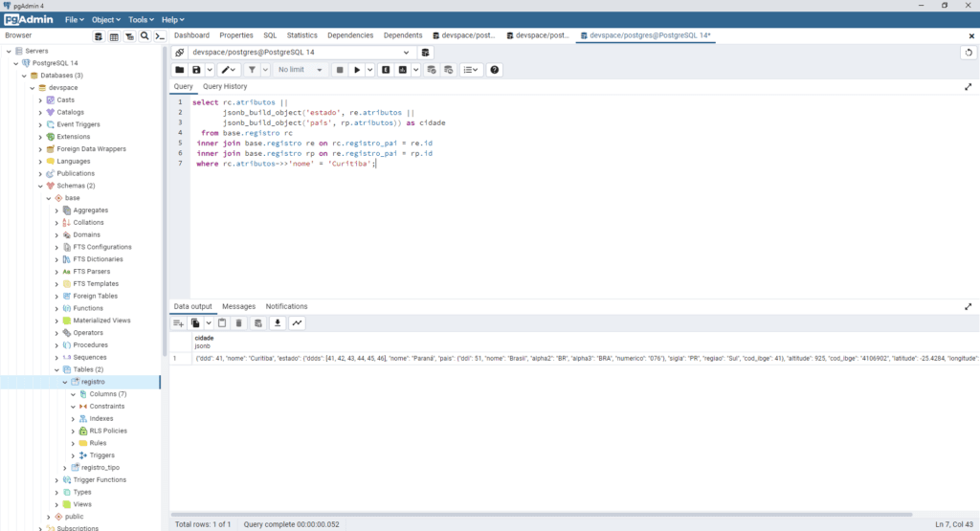
Task: Open the explain options dropdown arrow
Action: (x=415, y=70)
